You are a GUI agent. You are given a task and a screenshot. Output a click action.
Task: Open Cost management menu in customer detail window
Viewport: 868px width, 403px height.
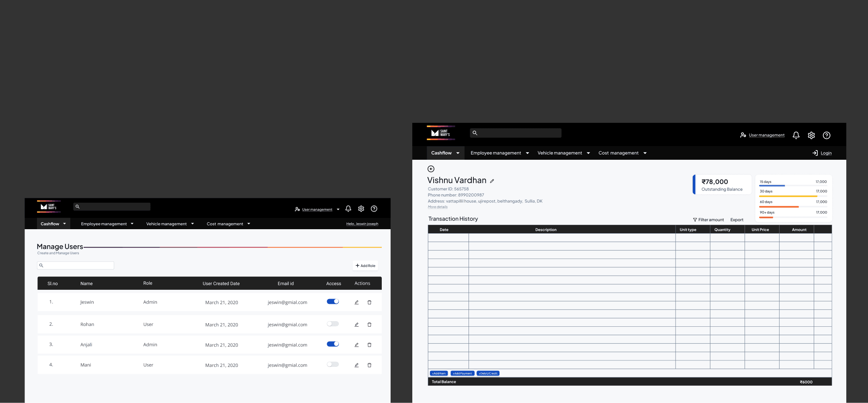622,153
